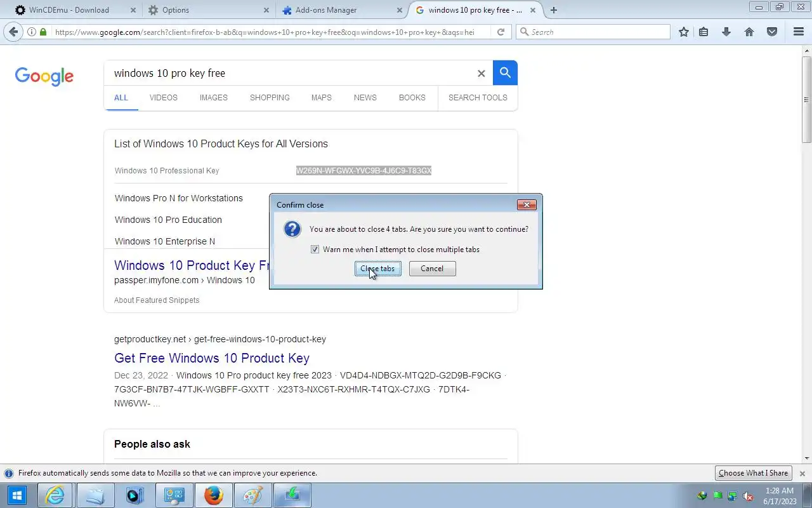Click Windows 10 Enterprise N row
Image resolution: width=812 pixels, height=508 pixels.
pyautogui.click(x=165, y=241)
